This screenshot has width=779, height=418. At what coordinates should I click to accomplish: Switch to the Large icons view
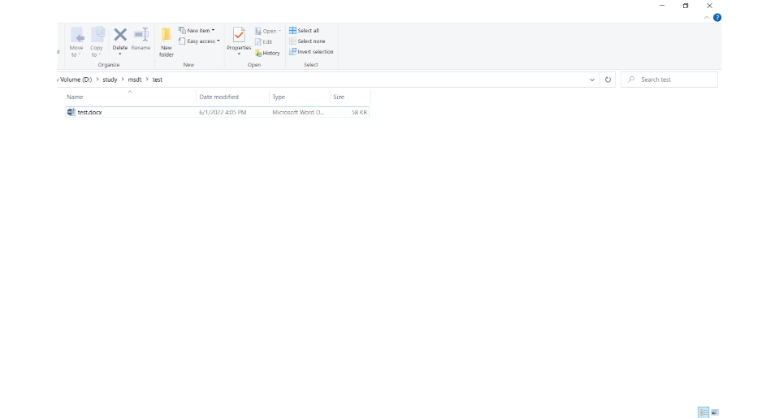(715, 412)
